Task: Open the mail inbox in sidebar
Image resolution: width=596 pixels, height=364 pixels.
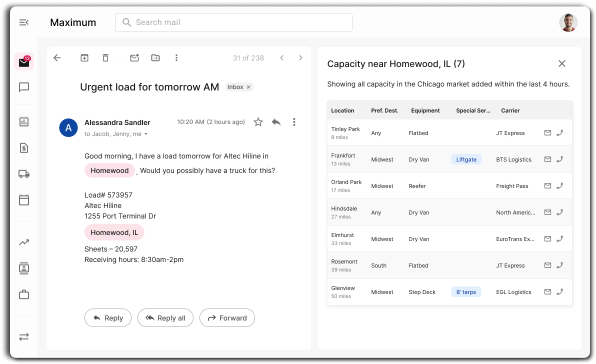Action: 23,62
